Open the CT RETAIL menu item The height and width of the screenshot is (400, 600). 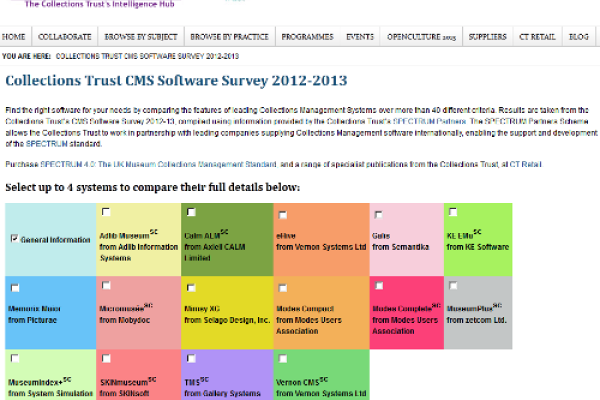coord(537,37)
